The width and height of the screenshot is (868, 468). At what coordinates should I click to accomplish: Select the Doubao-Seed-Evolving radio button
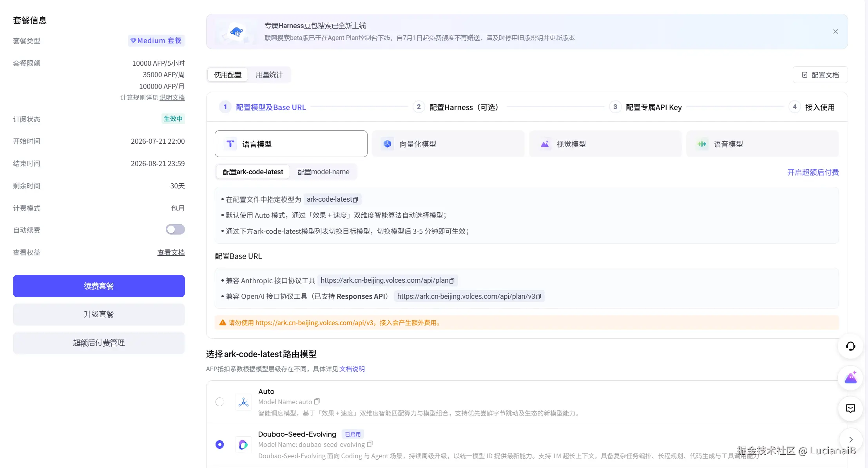click(x=219, y=445)
